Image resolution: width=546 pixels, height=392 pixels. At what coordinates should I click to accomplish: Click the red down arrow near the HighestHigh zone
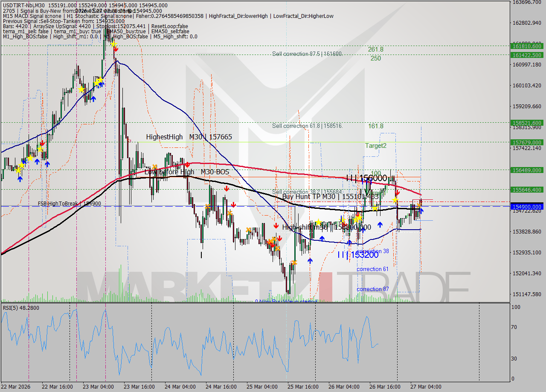click(x=187, y=164)
